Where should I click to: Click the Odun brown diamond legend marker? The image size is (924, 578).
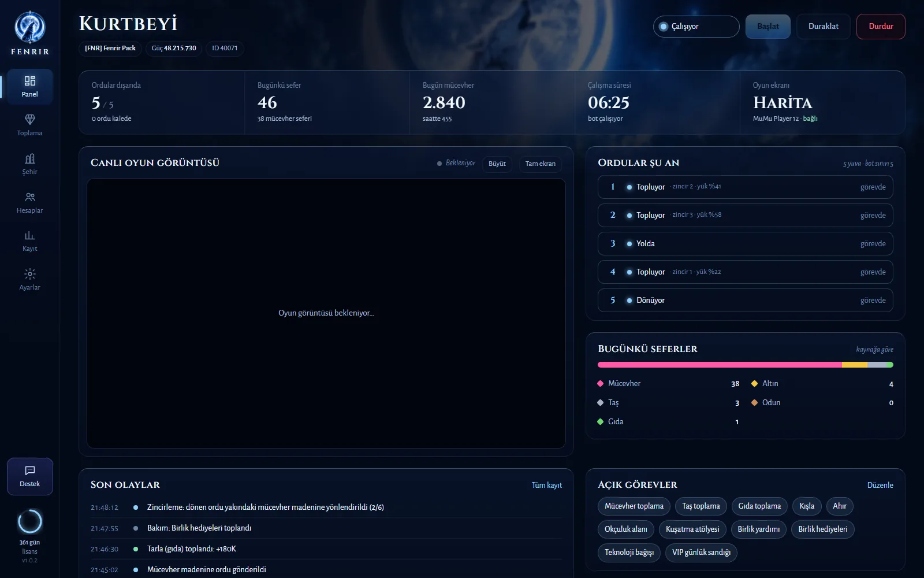(754, 402)
